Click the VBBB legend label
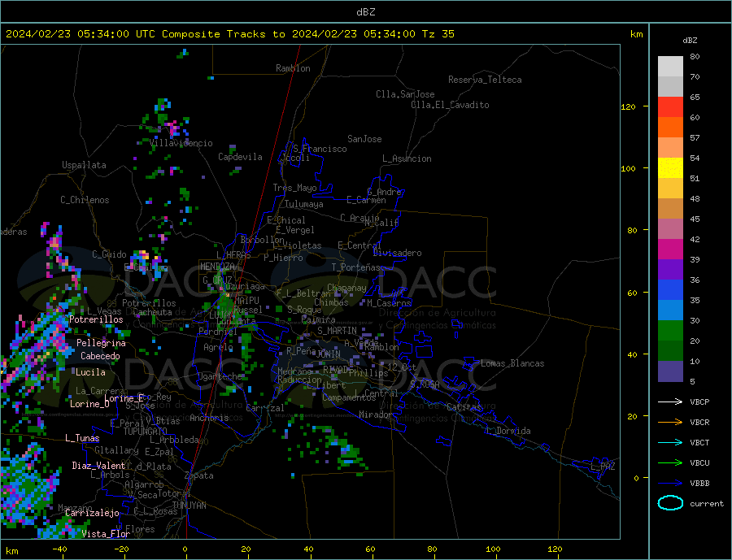This screenshot has height=560, width=732. [699, 483]
